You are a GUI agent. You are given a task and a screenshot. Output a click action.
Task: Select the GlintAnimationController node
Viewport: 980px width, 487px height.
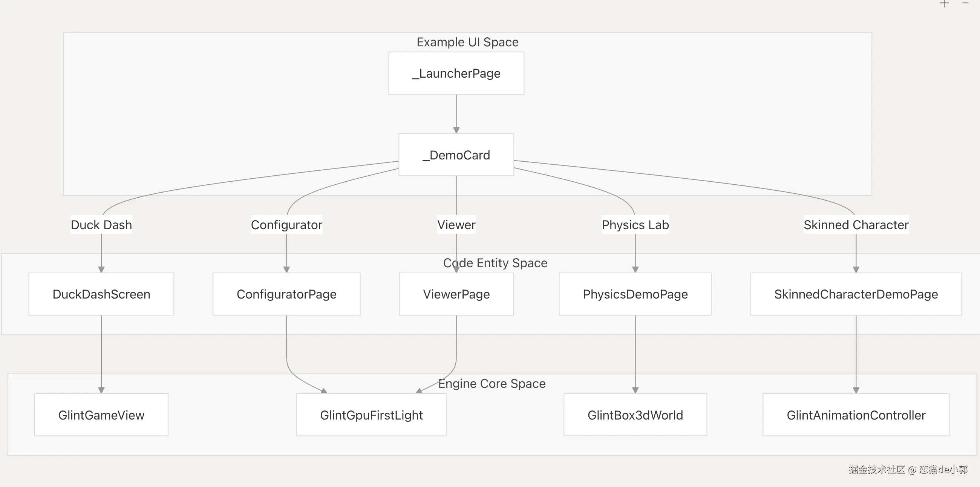[x=856, y=415]
